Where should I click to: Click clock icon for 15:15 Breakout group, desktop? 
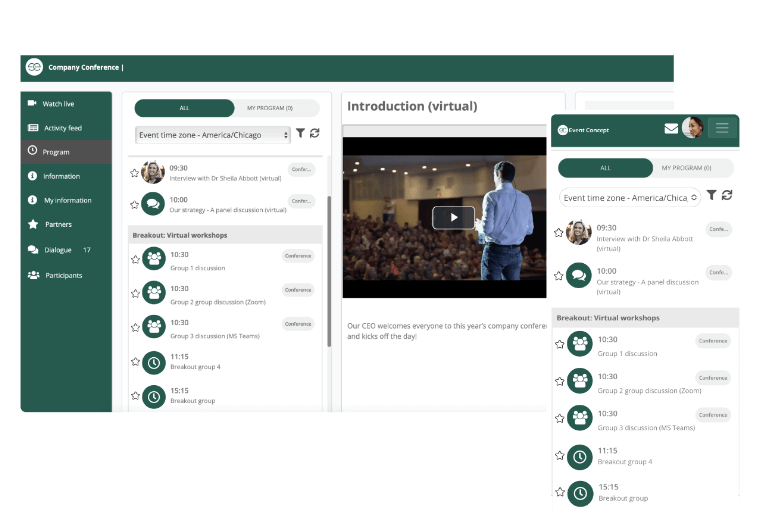pos(154,396)
